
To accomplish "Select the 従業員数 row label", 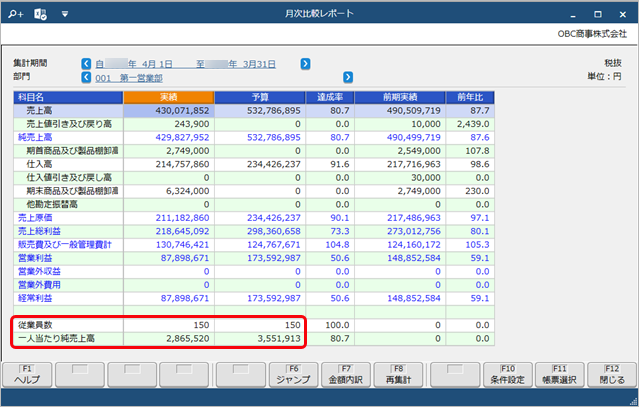I will [35, 325].
